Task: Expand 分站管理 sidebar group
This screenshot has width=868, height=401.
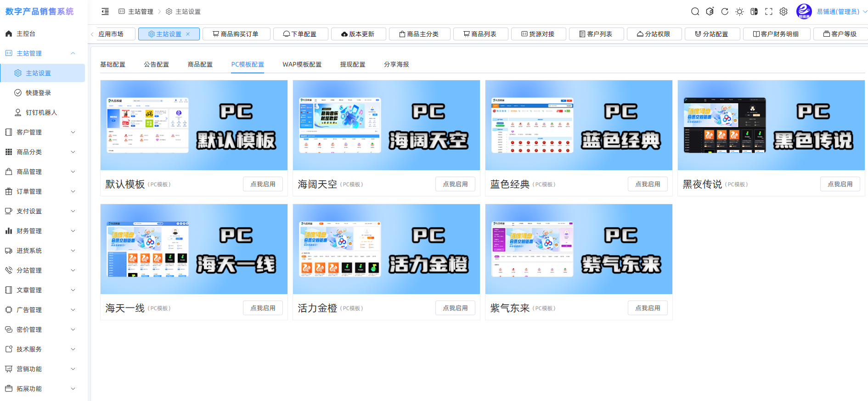Action: point(42,270)
